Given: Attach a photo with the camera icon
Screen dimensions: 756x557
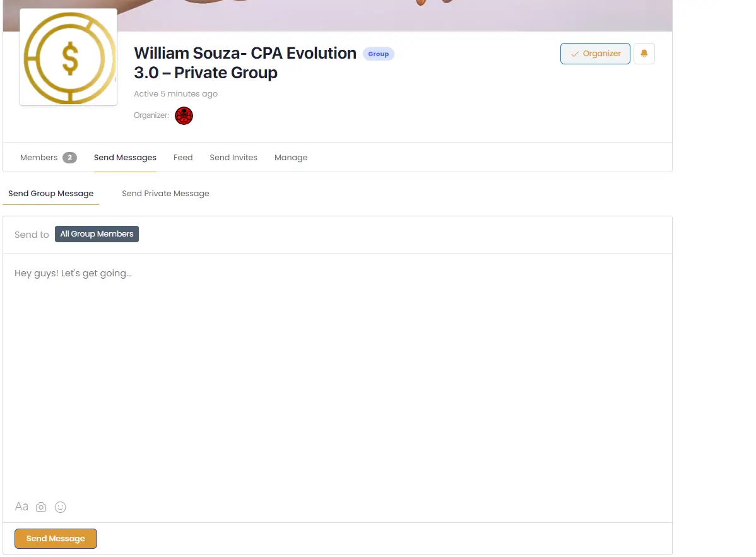Looking at the screenshot, I should (41, 507).
